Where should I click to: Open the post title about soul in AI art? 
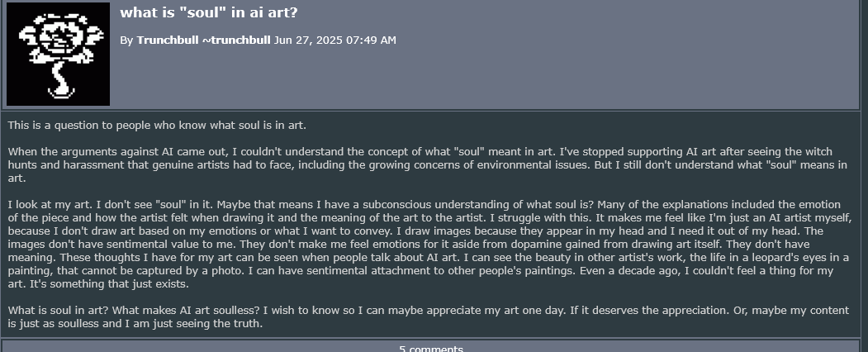(x=209, y=12)
